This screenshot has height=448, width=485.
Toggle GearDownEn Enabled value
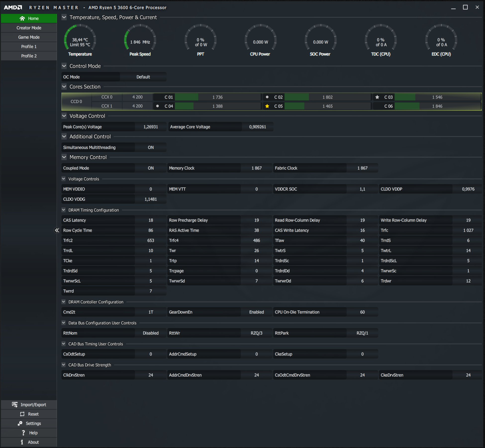[256, 312]
